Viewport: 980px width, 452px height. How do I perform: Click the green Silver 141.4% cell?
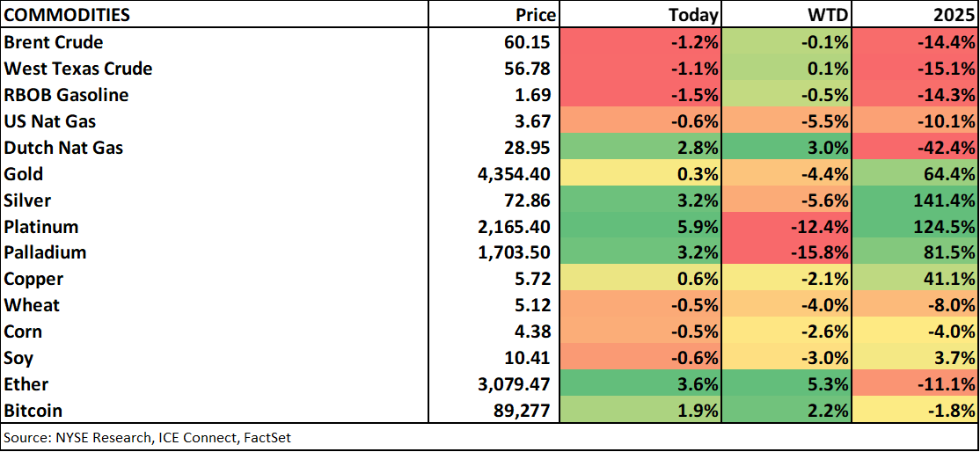915,200
